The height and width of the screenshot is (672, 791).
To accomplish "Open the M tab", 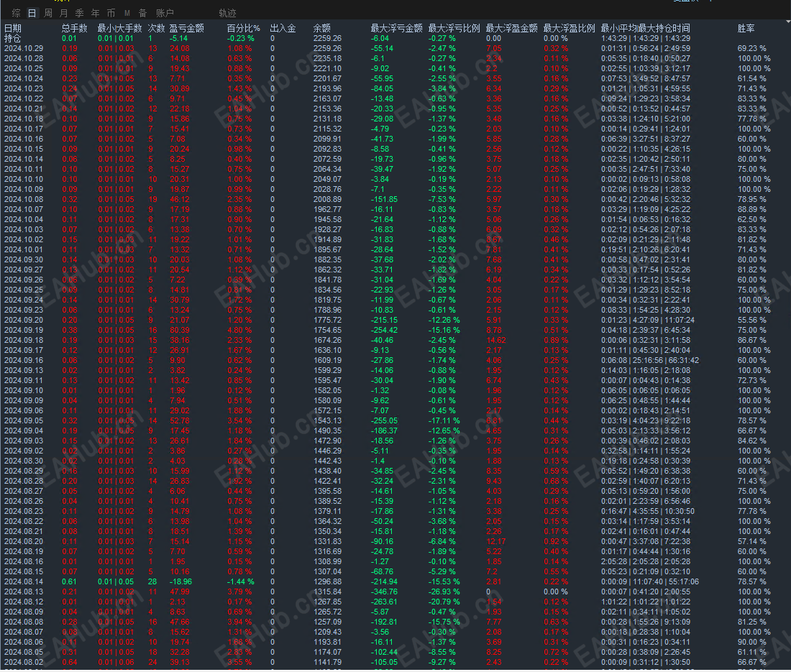I will 127,13.
